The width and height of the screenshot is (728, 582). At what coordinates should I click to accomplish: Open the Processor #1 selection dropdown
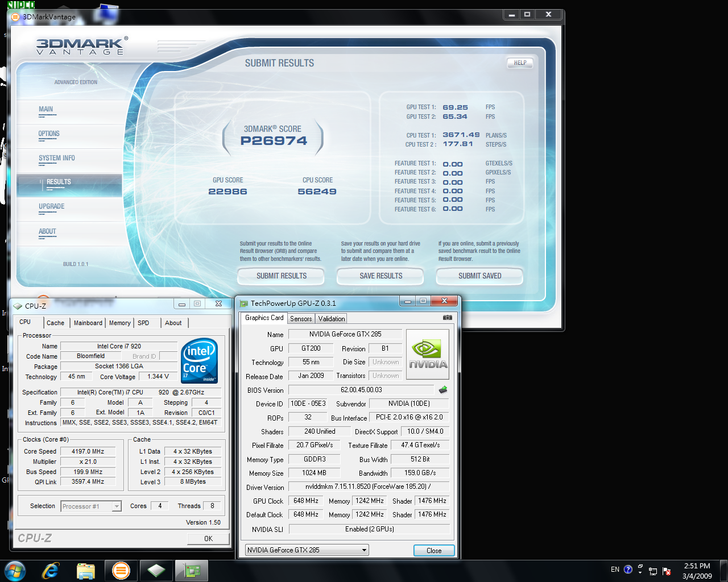coord(91,506)
